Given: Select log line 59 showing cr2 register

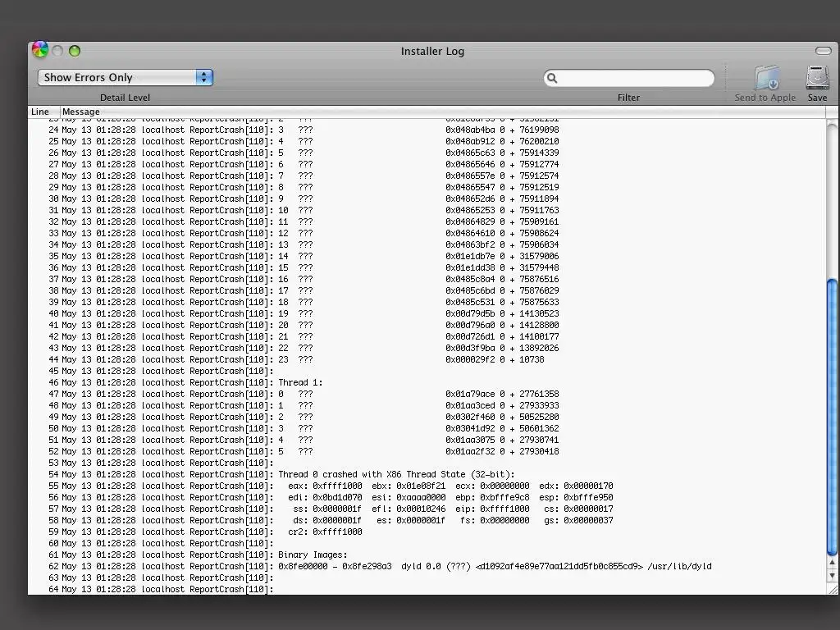Looking at the screenshot, I should point(427,532).
